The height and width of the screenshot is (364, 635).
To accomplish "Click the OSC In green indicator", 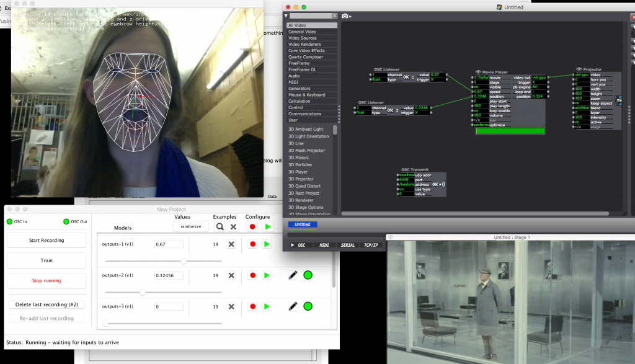I will click(10, 221).
